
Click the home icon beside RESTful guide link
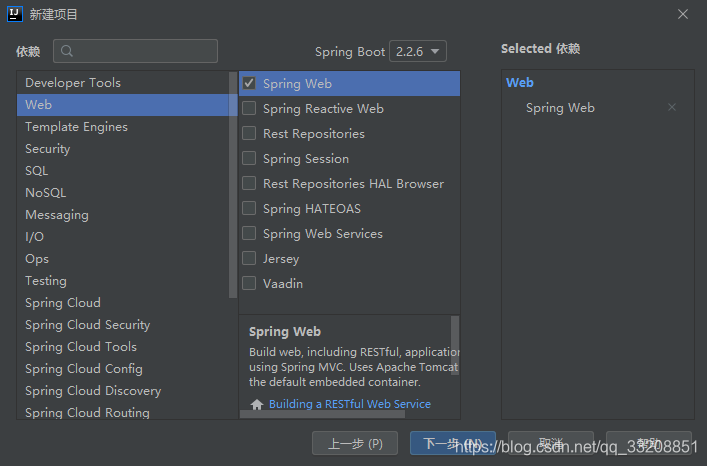coord(257,404)
